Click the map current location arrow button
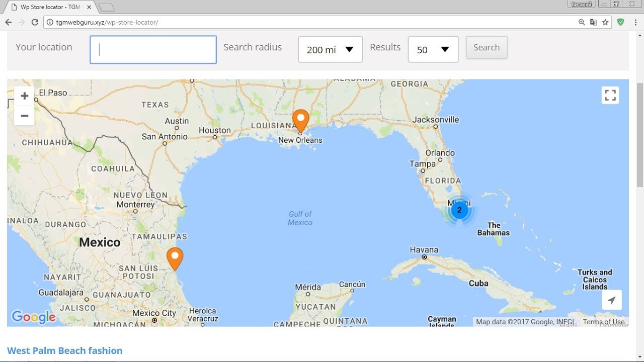This screenshot has height=362, width=644. 611,300
